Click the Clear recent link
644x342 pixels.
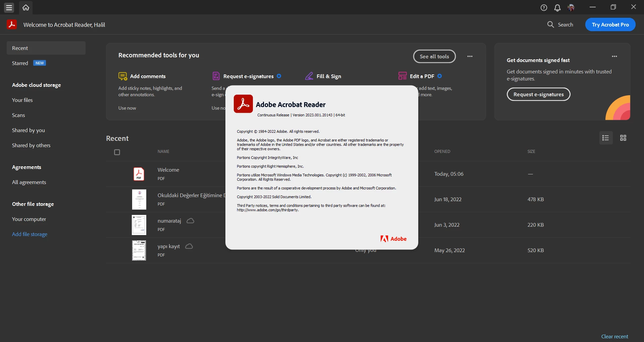point(614,336)
